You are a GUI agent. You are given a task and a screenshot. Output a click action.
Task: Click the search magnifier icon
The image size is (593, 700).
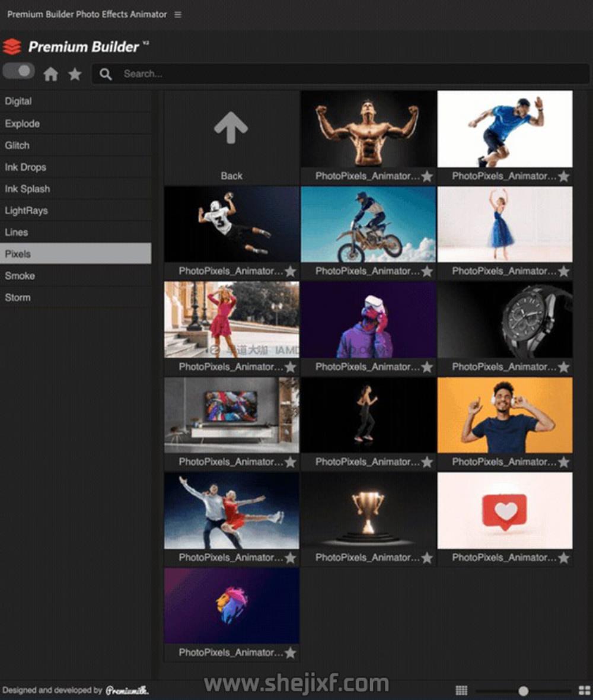pyautogui.click(x=106, y=74)
